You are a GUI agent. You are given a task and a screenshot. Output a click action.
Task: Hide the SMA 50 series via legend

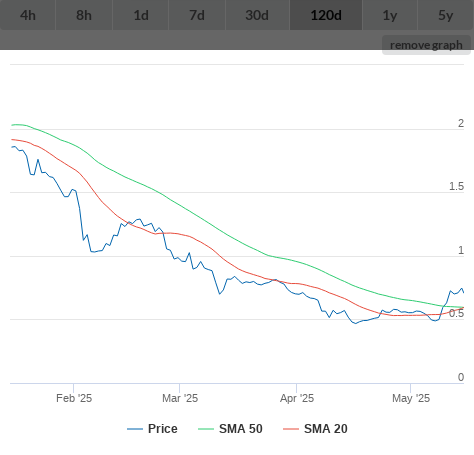click(x=230, y=429)
